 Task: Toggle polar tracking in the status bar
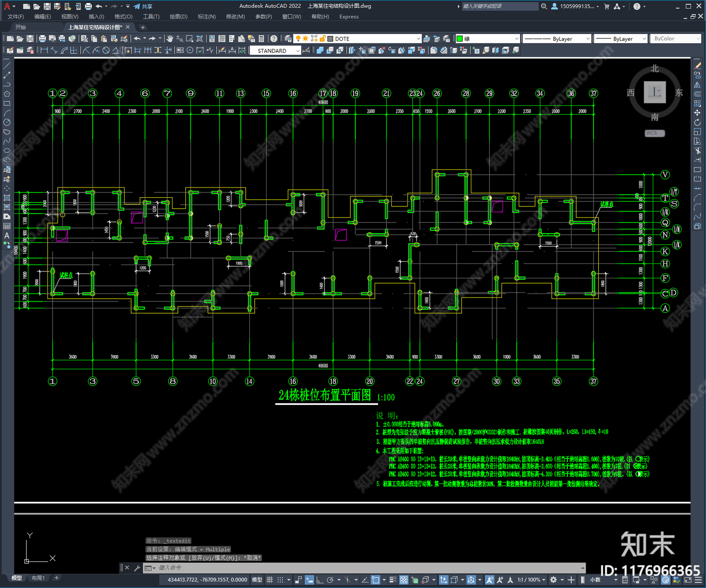click(330, 580)
